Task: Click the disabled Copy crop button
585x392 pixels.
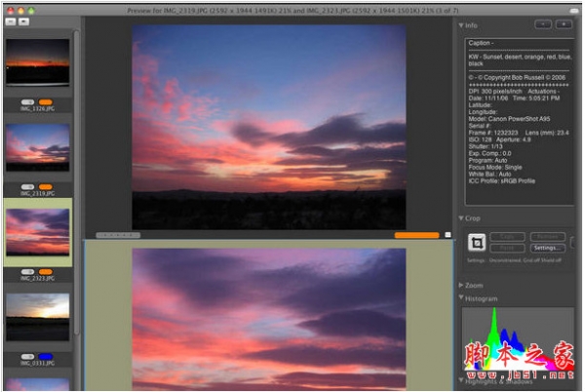Action: (x=507, y=237)
